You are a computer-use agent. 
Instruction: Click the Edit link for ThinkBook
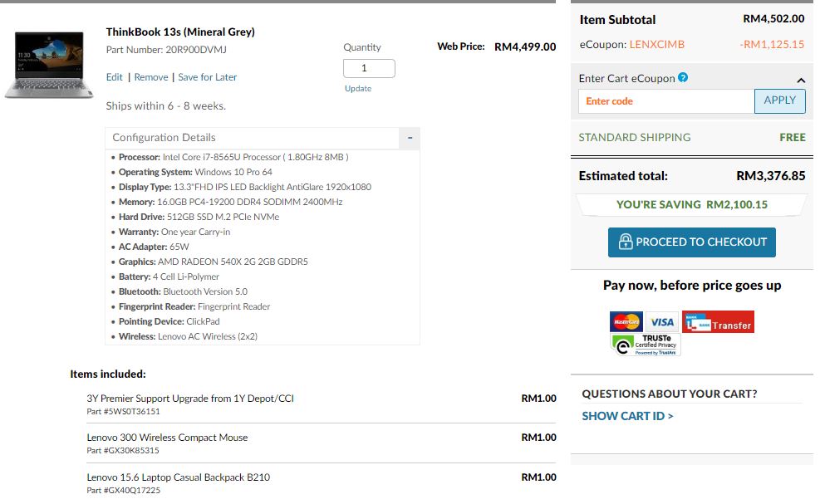(x=115, y=77)
